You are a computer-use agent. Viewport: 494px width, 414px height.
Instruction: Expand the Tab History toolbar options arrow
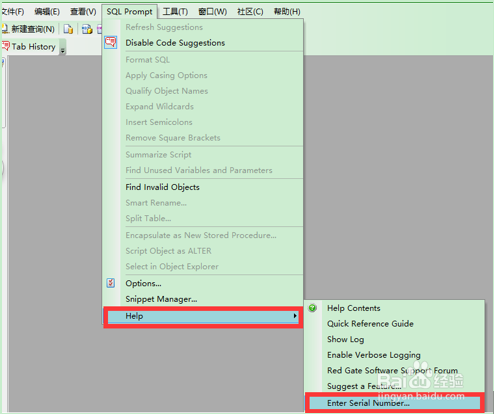coord(62,50)
